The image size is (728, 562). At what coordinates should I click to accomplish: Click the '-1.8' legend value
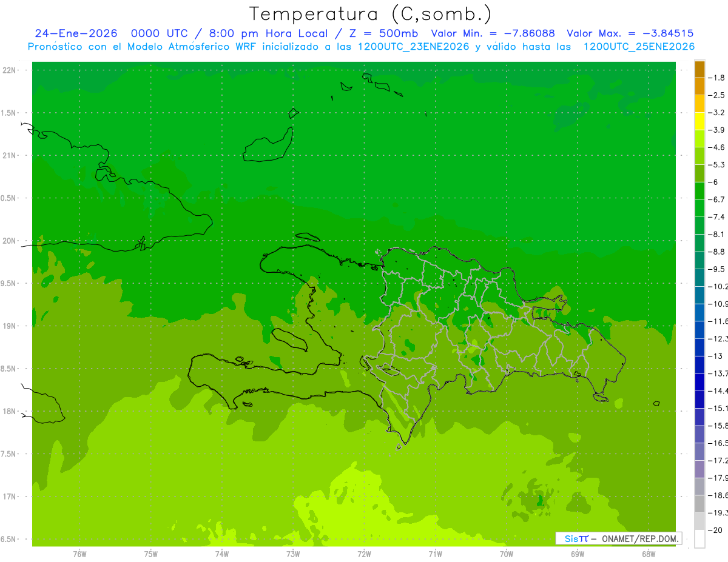716,78
